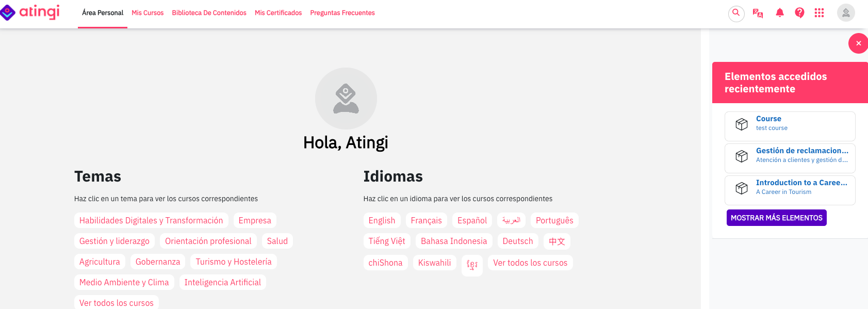Open Biblioteca De Contenidos tab
Image resolution: width=868 pixels, height=309 pixels.
[209, 13]
